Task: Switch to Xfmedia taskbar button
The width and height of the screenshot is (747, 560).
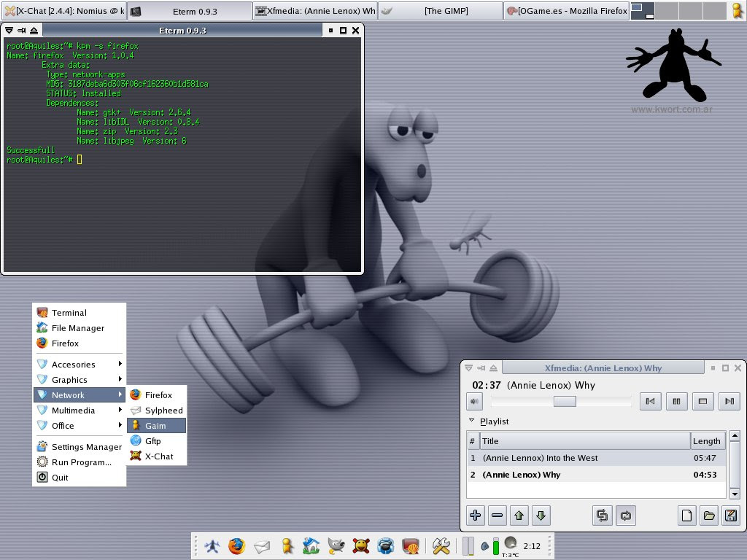Action: pyautogui.click(x=315, y=10)
